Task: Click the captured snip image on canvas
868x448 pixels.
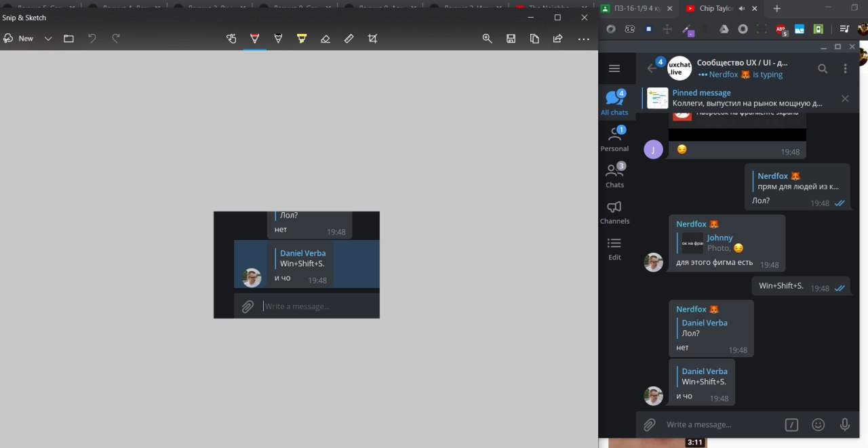Action: click(x=296, y=265)
